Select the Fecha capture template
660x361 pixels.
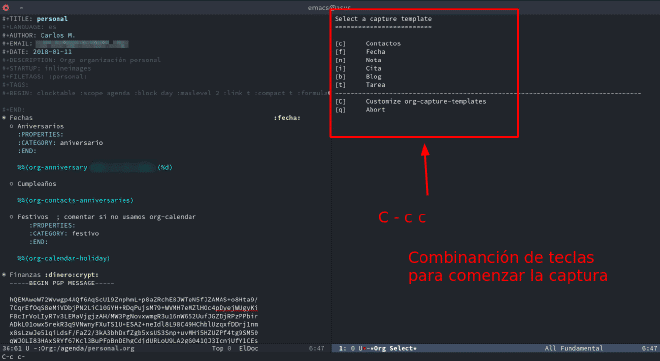[360, 52]
